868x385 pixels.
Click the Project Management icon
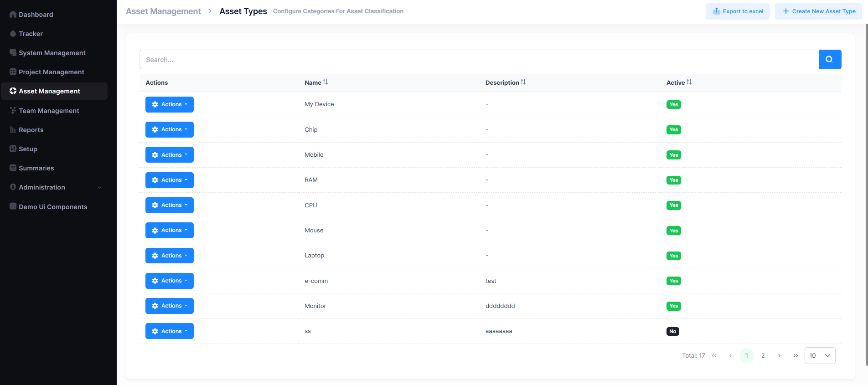[x=13, y=72]
